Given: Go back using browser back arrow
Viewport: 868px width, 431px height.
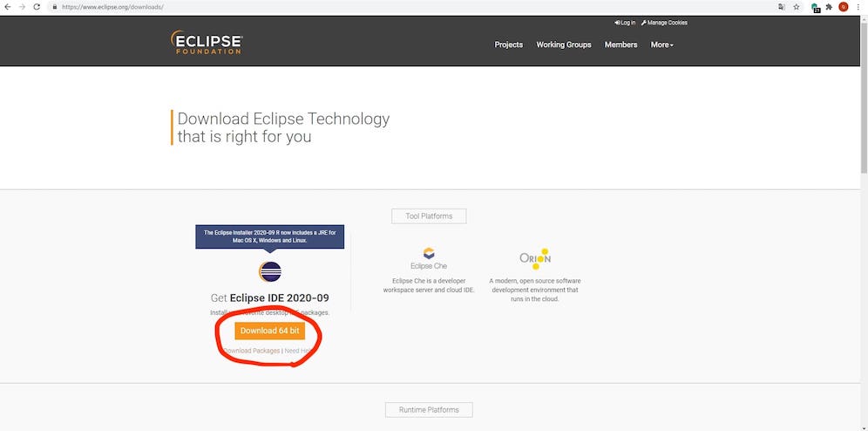Looking at the screenshot, I should coord(7,7).
